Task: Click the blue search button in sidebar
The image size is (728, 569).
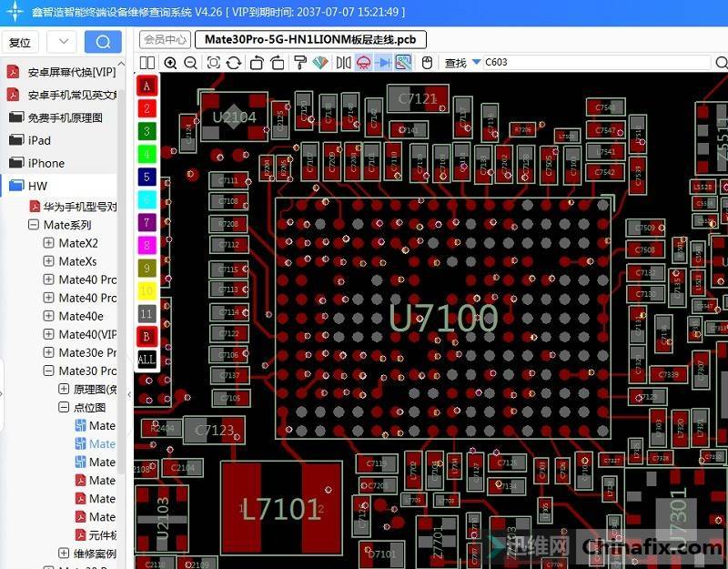Action: pyautogui.click(x=103, y=42)
